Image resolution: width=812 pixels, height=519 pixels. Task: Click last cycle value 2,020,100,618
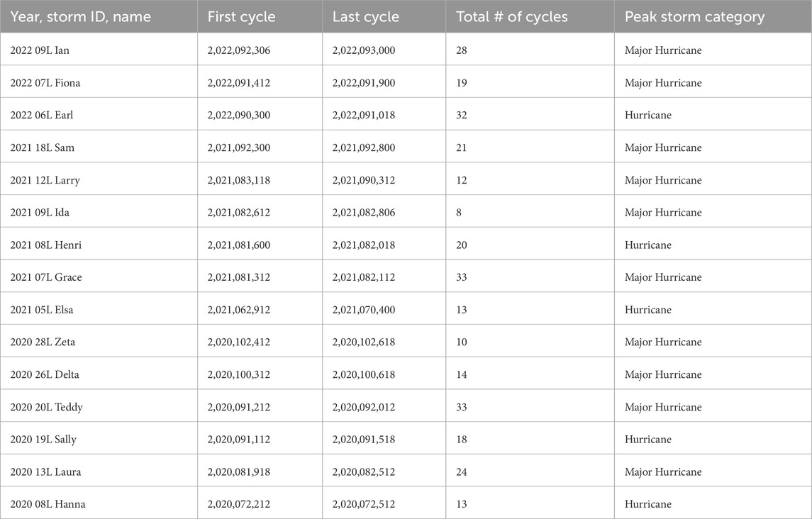pos(364,374)
